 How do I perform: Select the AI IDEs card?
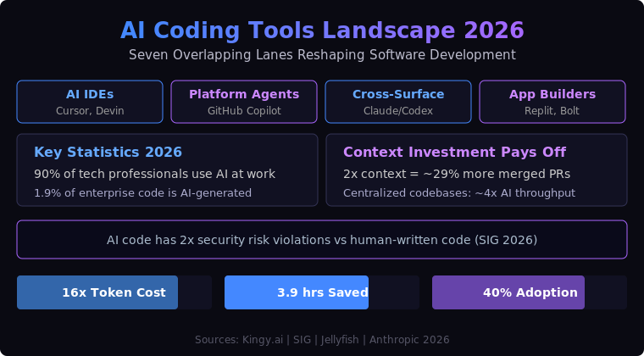(90, 102)
